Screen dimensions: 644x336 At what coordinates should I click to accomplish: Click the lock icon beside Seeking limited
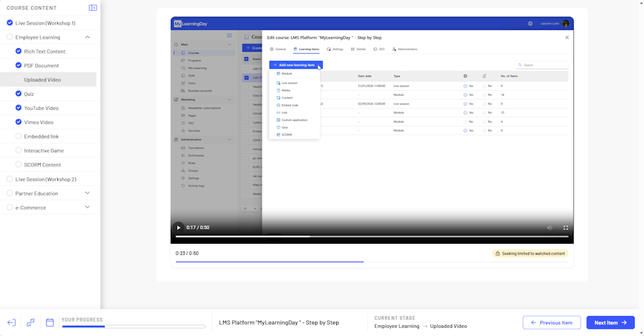pos(498,254)
